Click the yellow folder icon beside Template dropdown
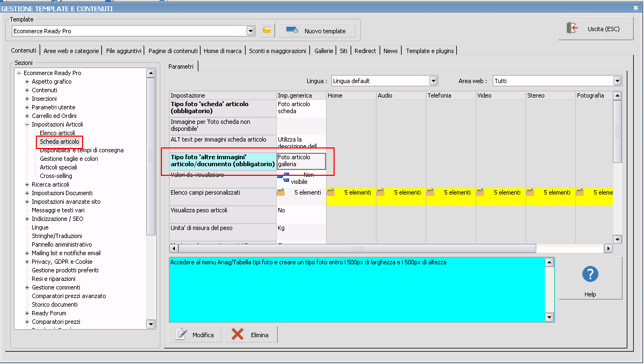The width and height of the screenshot is (644, 364). coord(267,31)
